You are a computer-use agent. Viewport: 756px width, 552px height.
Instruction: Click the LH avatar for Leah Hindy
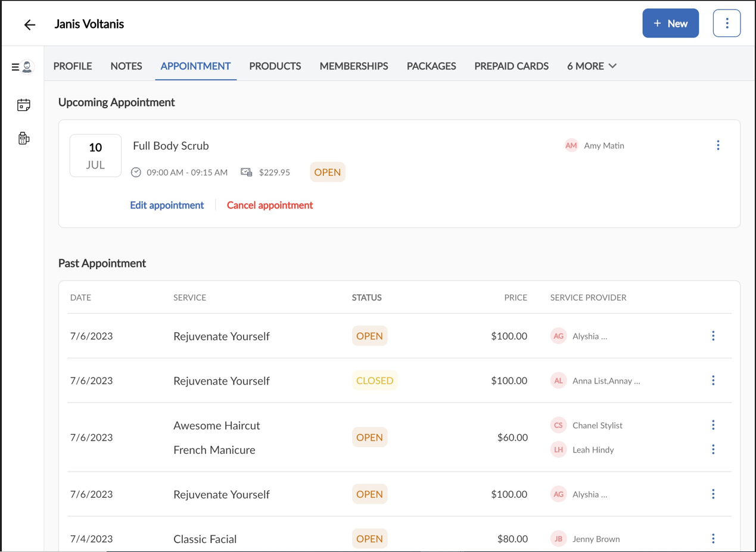point(558,450)
